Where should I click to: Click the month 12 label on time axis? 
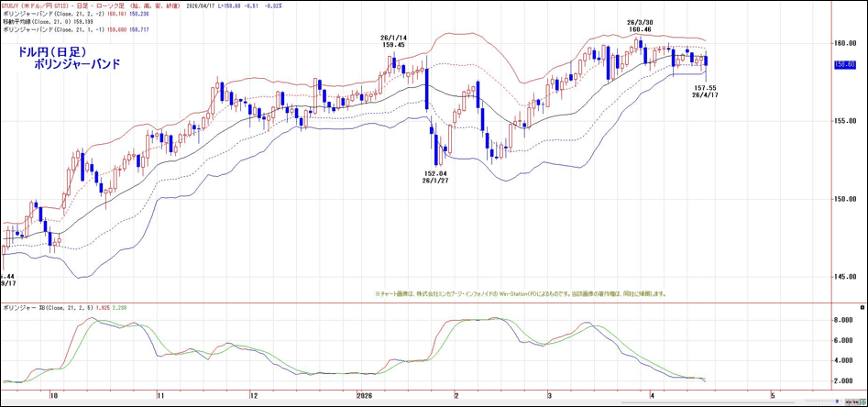click(x=253, y=395)
